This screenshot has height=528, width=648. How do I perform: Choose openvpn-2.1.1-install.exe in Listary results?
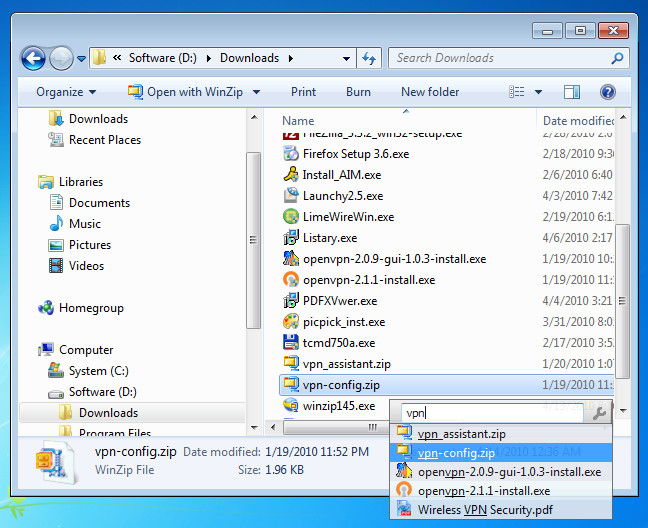tap(501, 491)
